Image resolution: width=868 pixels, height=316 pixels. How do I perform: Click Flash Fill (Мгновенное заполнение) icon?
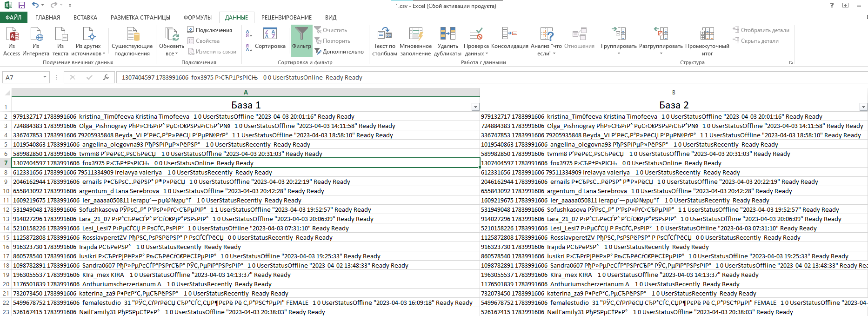pos(415,35)
